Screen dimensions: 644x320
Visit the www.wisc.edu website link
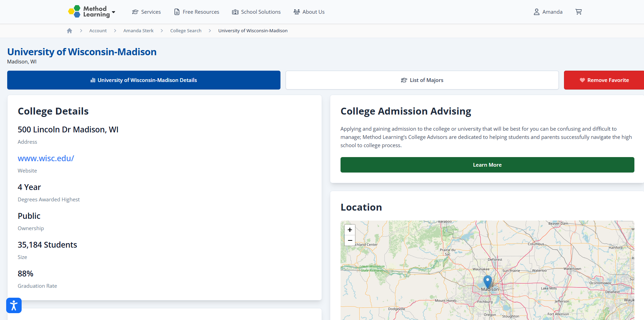coord(46,158)
